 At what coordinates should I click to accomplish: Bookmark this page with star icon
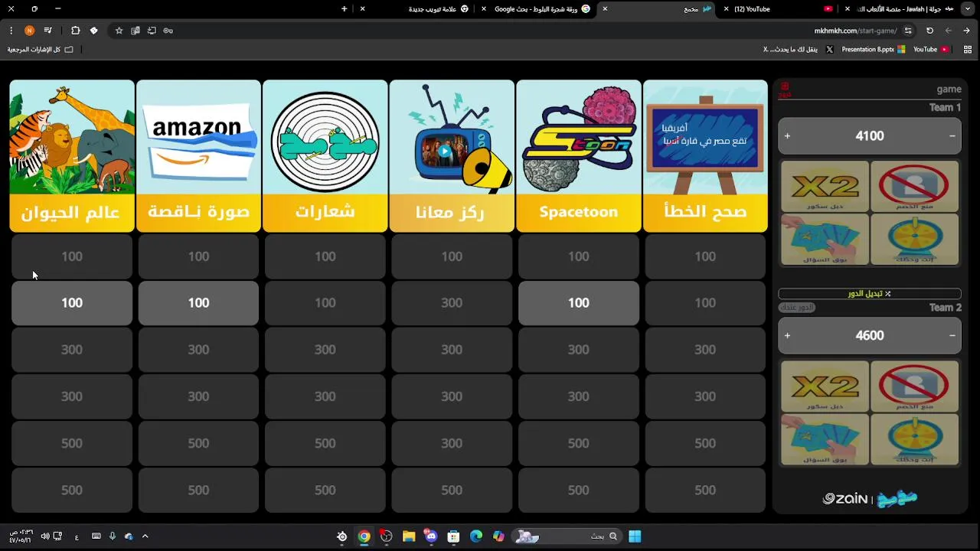(119, 31)
